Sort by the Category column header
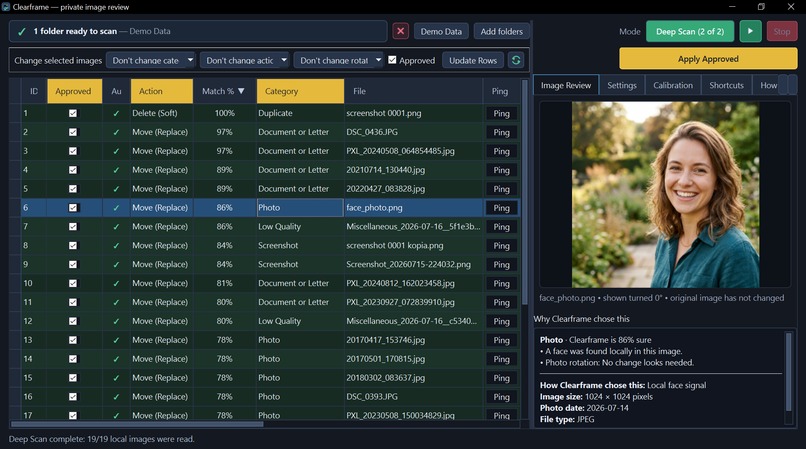 [300, 91]
